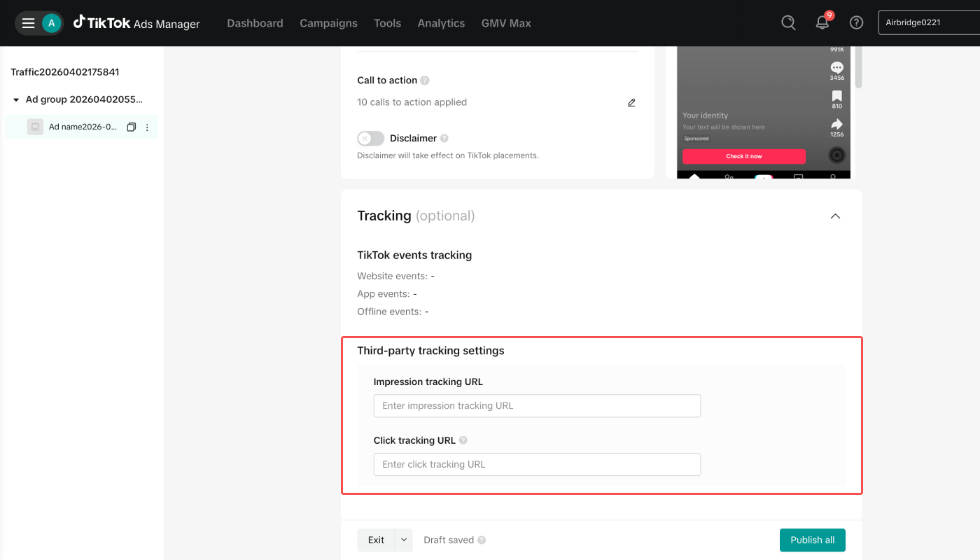
Task: Focus the Click tracking URL field
Action: 537,465
